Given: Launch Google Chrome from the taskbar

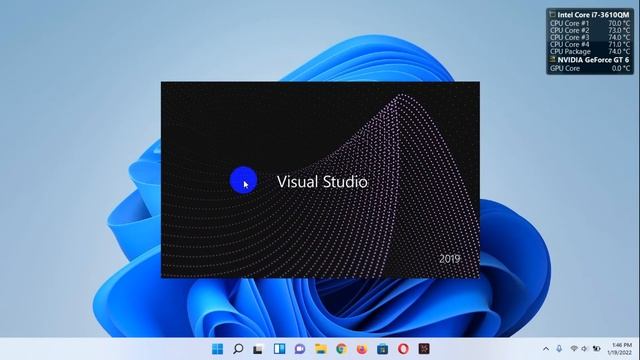Looking at the screenshot, I should pyautogui.click(x=342, y=349).
